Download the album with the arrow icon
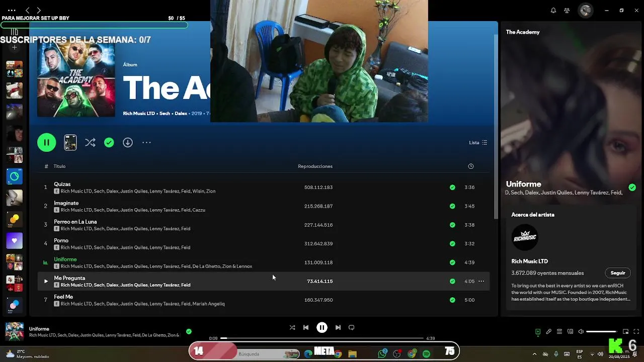The width and height of the screenshot is (644, 362). click(x=128, y=143)
